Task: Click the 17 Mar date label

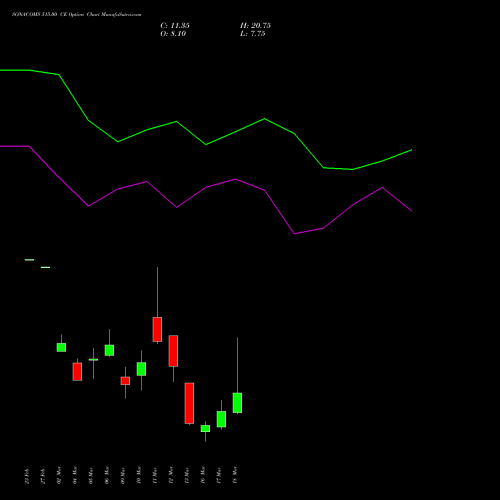Action: tap(219, 475)
